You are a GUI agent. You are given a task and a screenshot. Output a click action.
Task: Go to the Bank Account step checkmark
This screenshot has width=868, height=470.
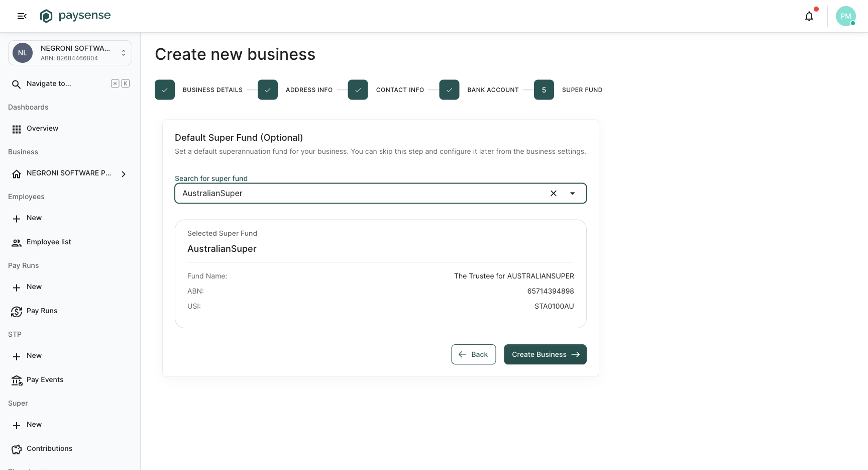tap(449, 90)
